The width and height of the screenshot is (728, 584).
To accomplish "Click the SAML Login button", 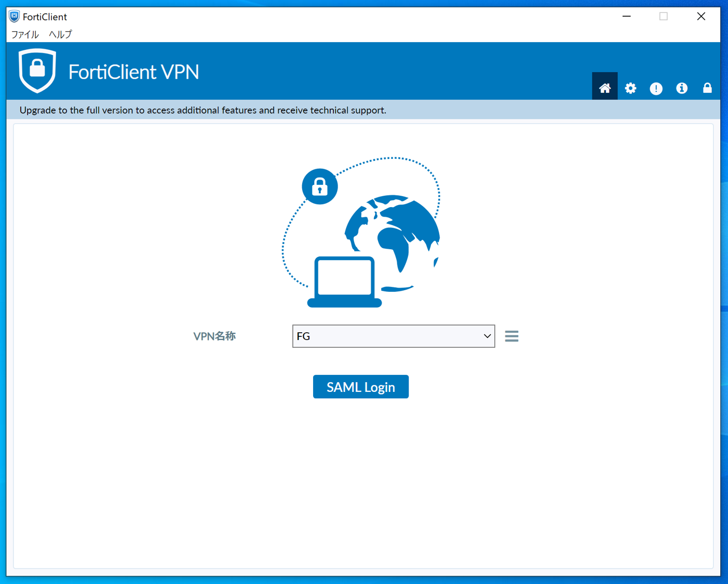I will pos(361,387).
